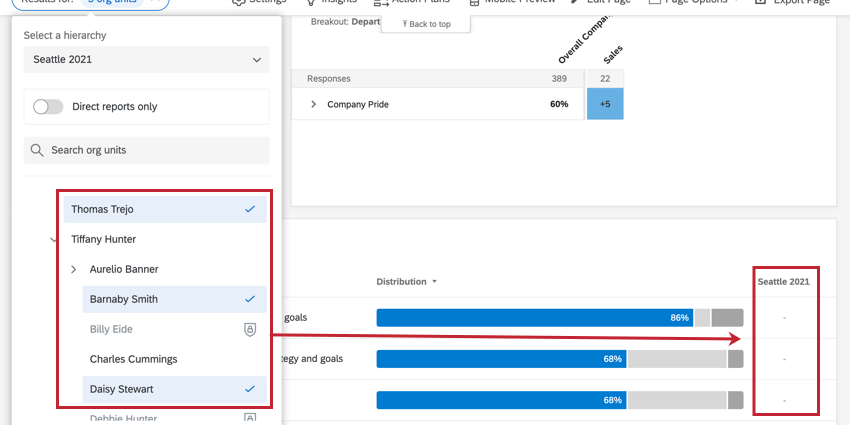The height and width of the screenshot is (425, 850).
Task: Select the Charles Cummings org unit
Action: [x=133, y=359]
